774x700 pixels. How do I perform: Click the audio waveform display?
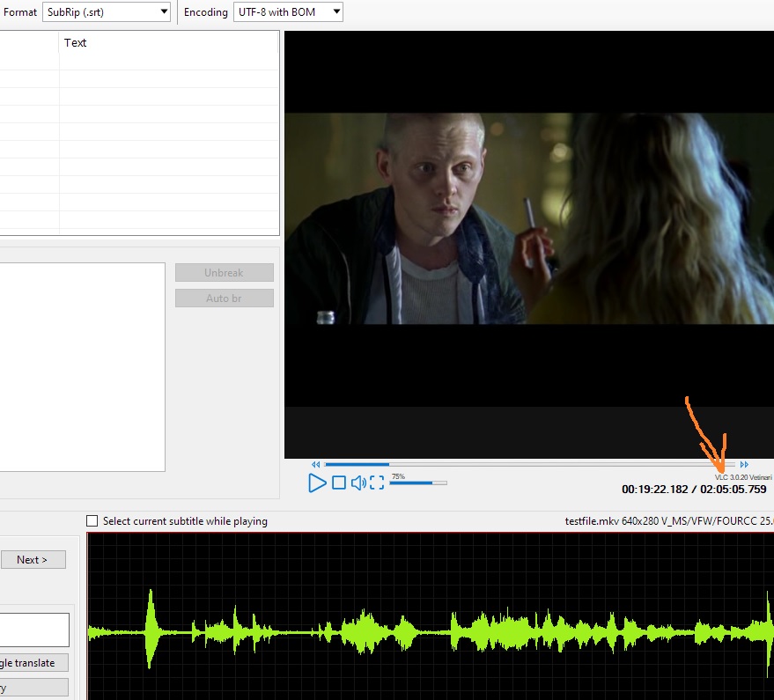click(431, 616)
